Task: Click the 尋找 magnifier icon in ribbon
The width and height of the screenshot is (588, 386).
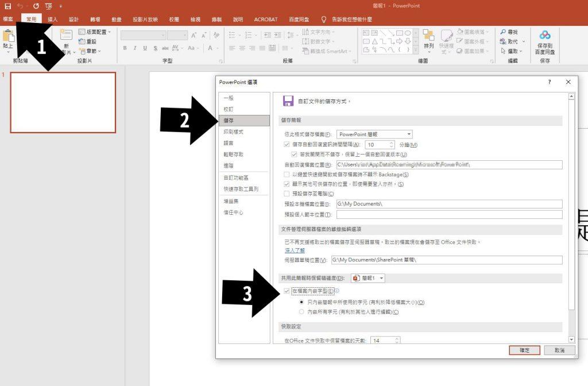Action: (503, 32)
